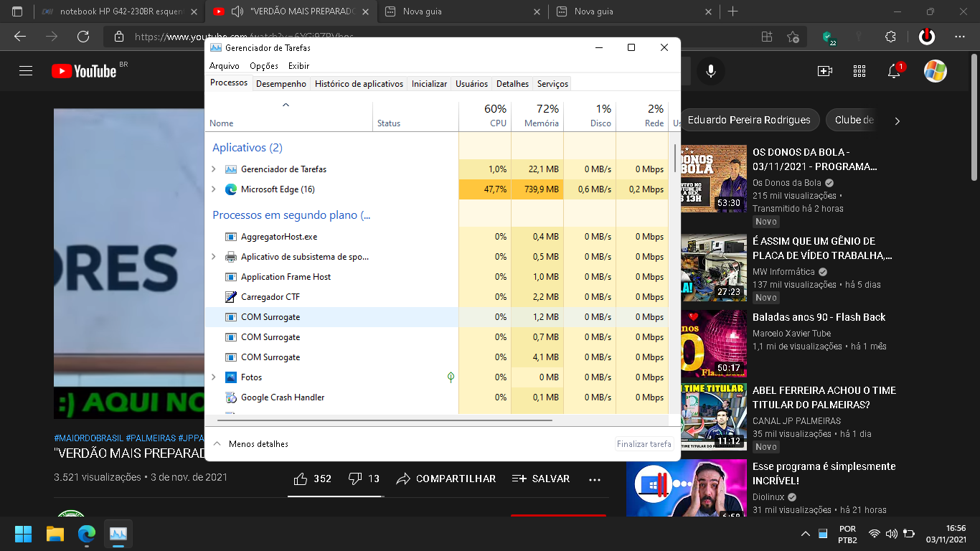Click the YouTube logo
Screen dimensions: 980x551
(85, 70)
